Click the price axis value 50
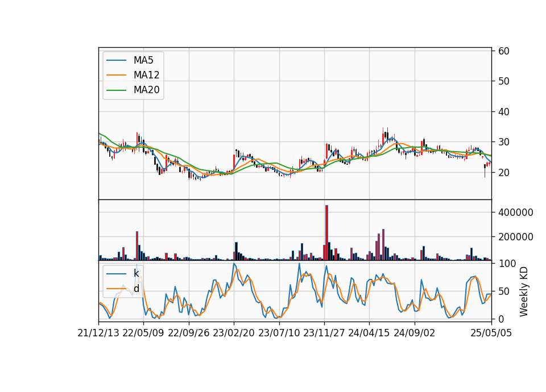This screenshot has height=392, width=546. coord(504,81)
